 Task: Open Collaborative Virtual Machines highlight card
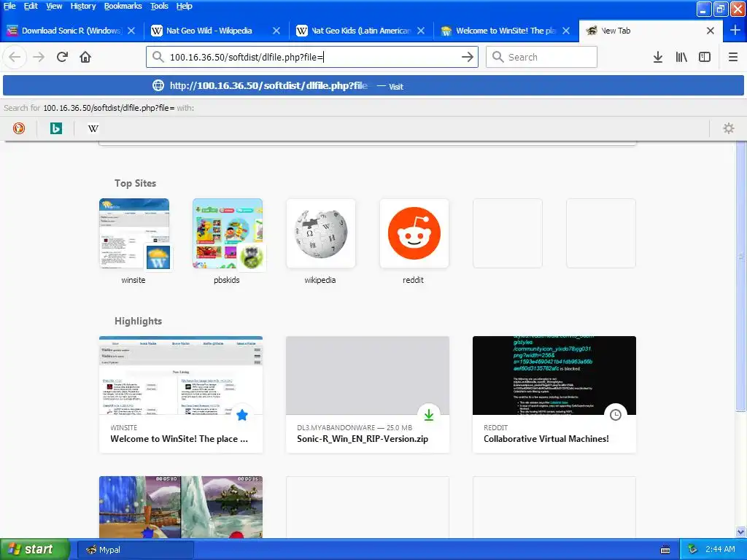[x=554, y=394]
